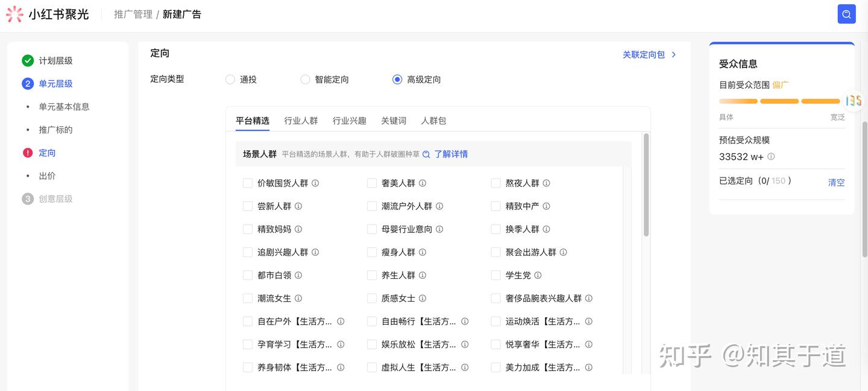
Task: Click the 推广管理 breadcrumb
Action: click(133, 14)
